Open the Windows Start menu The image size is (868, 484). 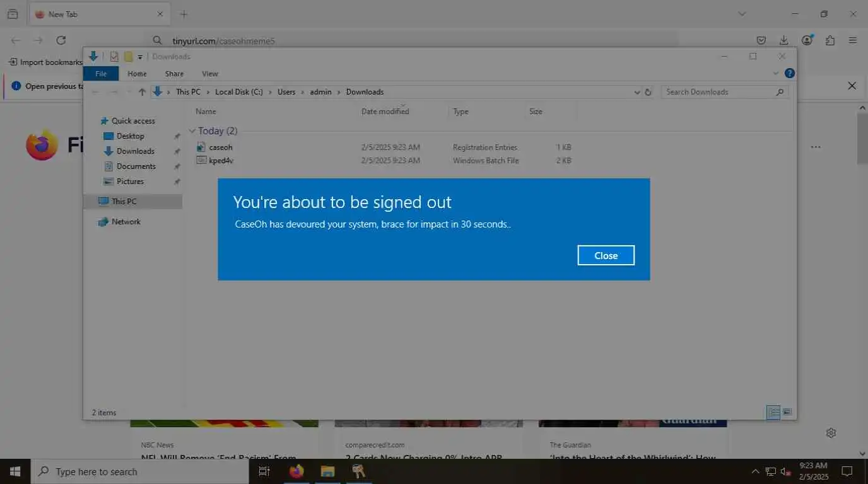15,471
